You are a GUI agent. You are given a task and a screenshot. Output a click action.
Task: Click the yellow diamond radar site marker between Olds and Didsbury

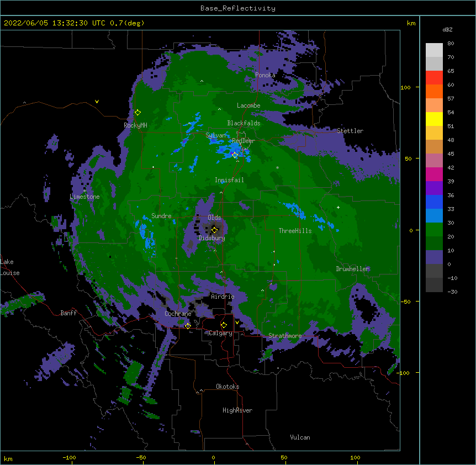click(x=214, y=230)
